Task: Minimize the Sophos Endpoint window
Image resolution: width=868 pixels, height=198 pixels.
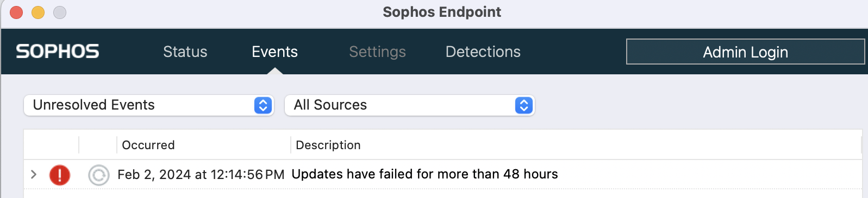Action: [x=38, y=12]
